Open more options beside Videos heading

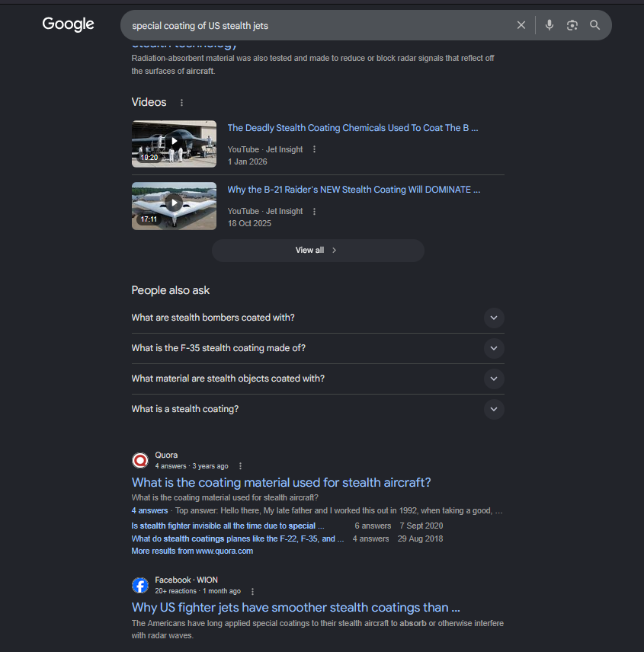click(x=181, y=103)
